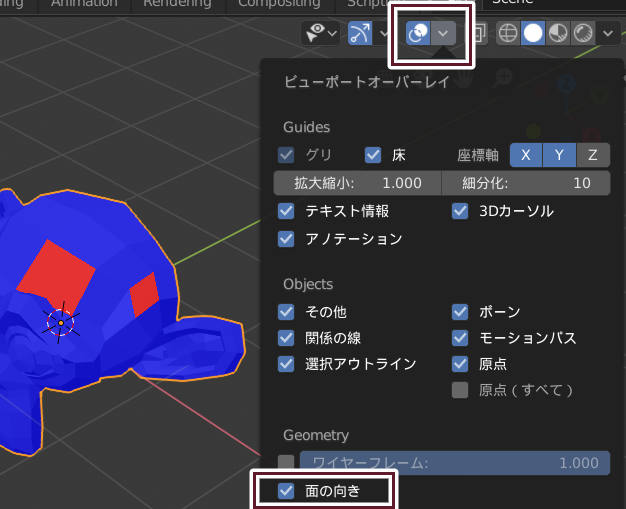Click the 3D cursor in viewport
Image resolution: width=626 pixels, height=509 pixels.
click(x=61, y=323)
